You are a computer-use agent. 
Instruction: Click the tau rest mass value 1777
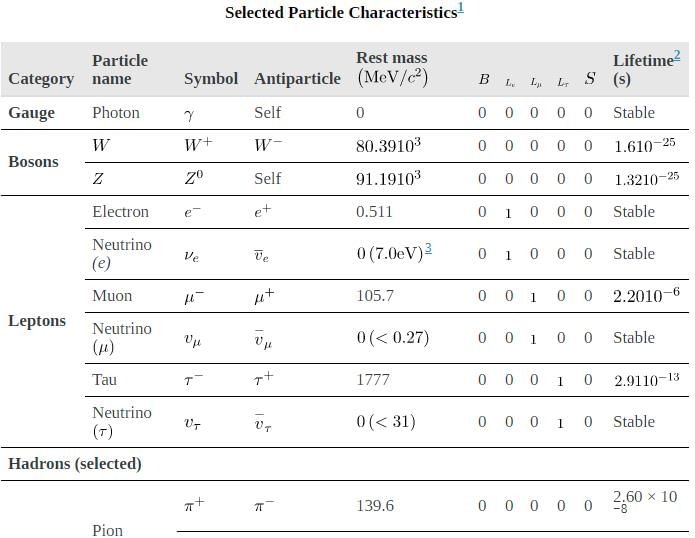click(x=372, y=380)
